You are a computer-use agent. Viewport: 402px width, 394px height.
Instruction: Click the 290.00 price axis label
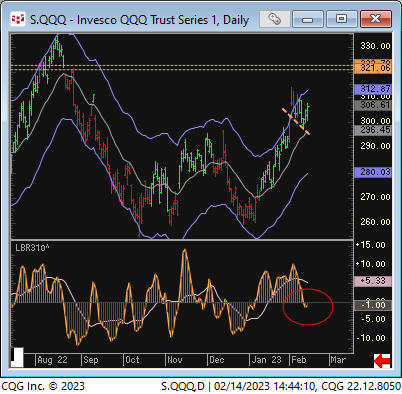(x=375, y=146)
